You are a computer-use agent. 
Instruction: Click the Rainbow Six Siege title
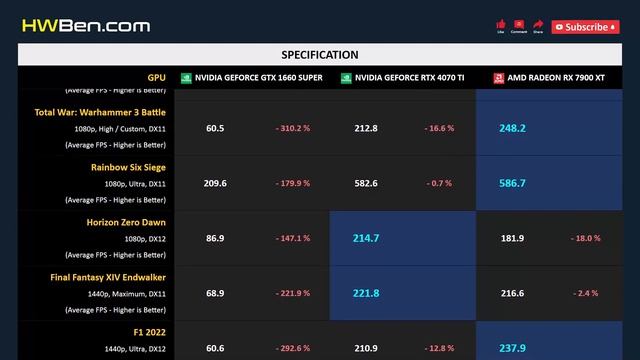[x=128, y=167]
